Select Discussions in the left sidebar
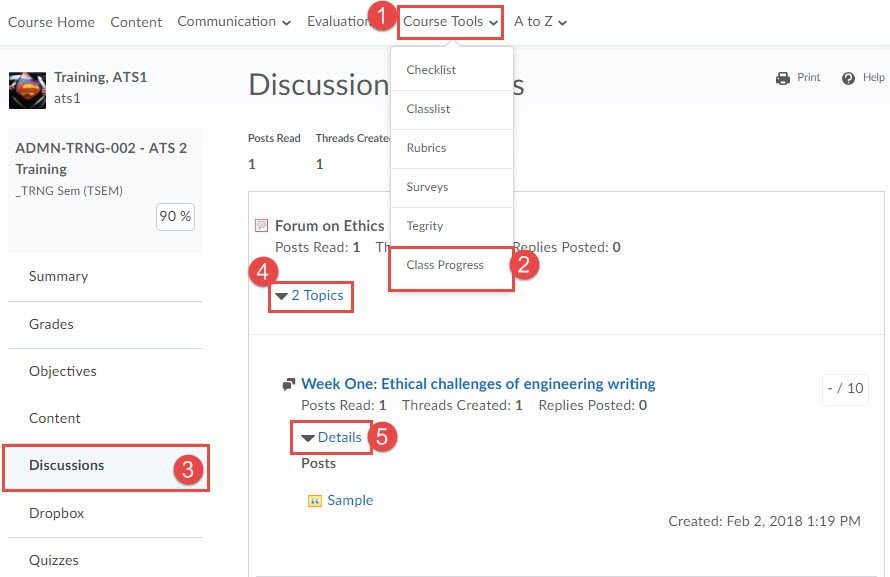 pyautogui.click(x=66, y=466)
